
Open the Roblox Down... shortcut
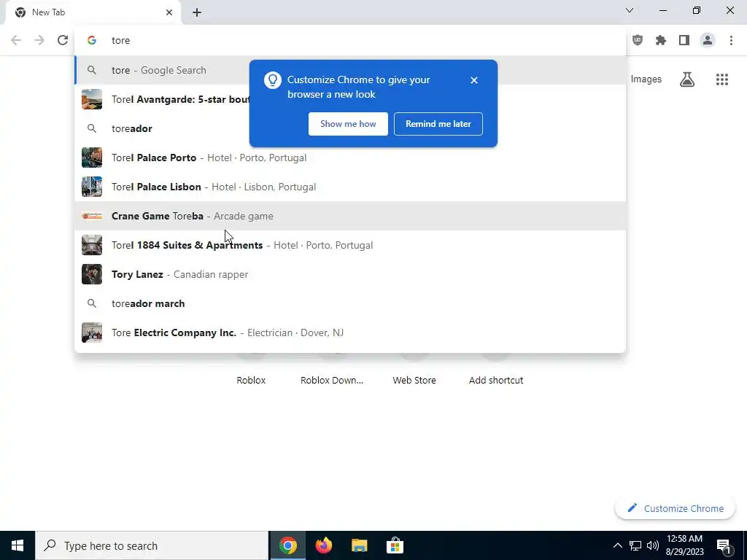[332, 380]
